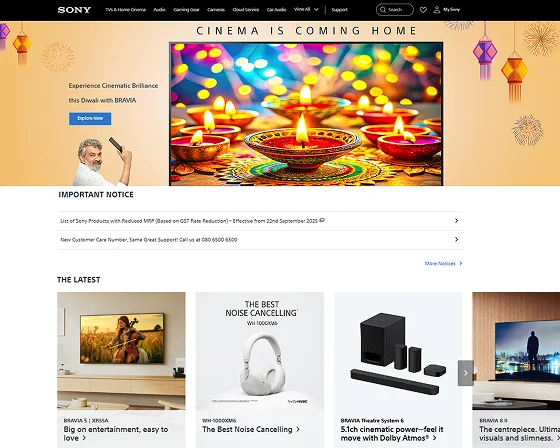Click the chevron on the Reduced MRP notice
This screenshot has width=560, height=448.
[456, 220]
